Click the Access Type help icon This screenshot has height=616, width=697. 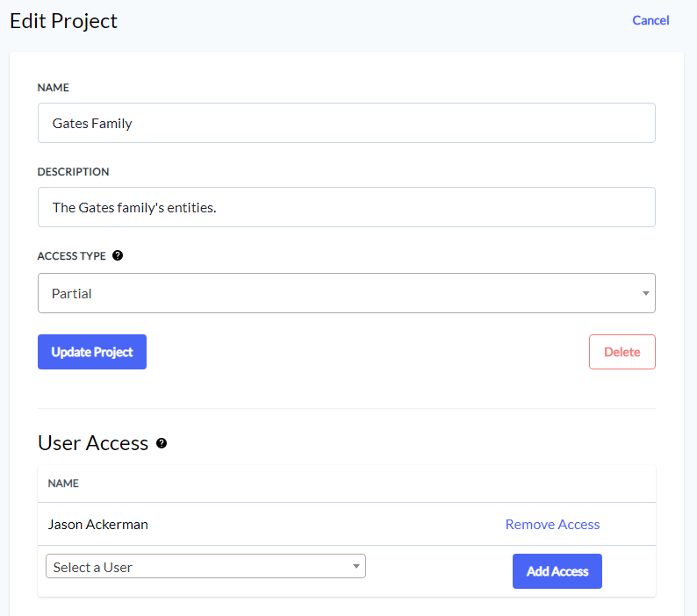click(118, 256)
